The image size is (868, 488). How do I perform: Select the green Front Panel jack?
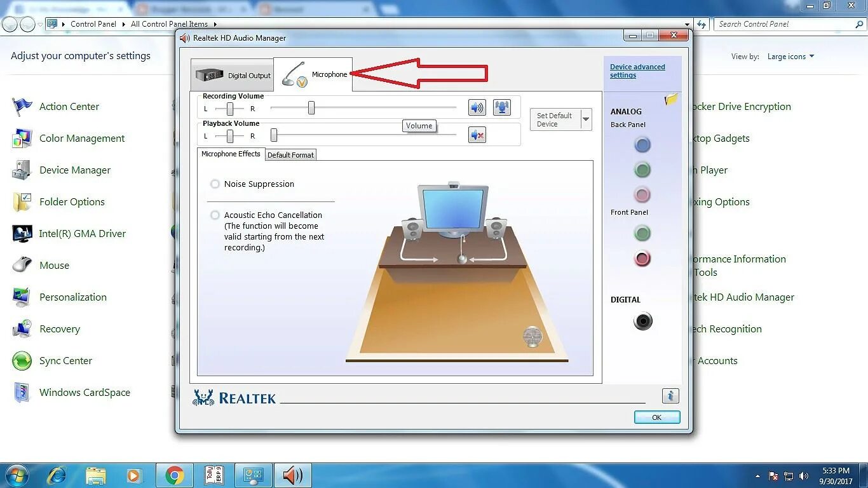coord(642,233)
